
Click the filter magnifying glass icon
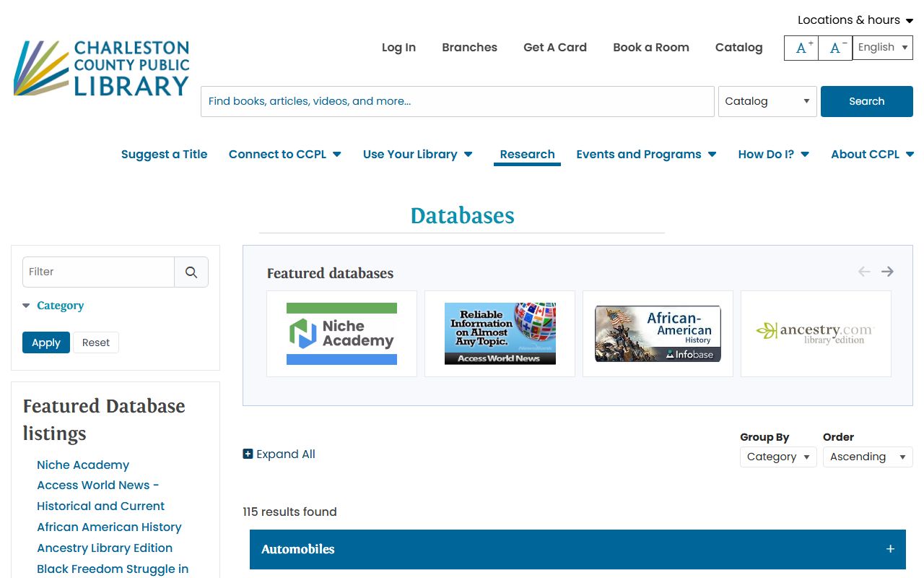coord(191,272)
